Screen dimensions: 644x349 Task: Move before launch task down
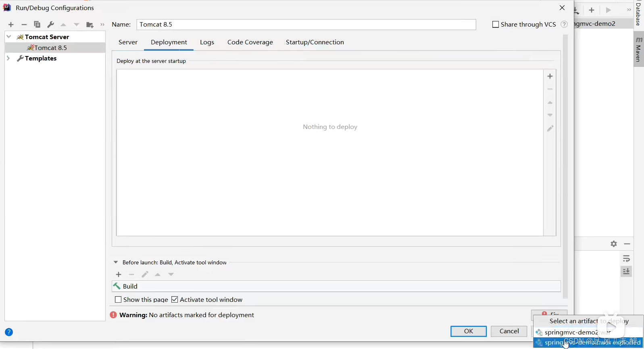[x=171, y=274]
